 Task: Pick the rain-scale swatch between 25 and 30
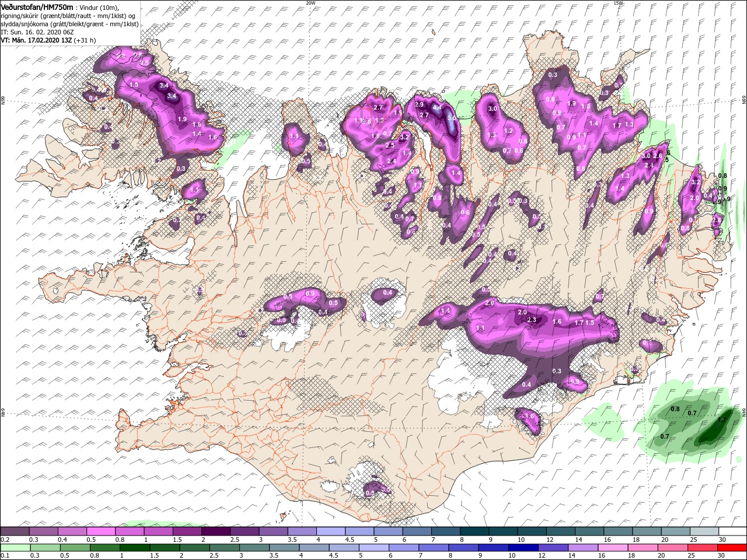tap(703, 547)
